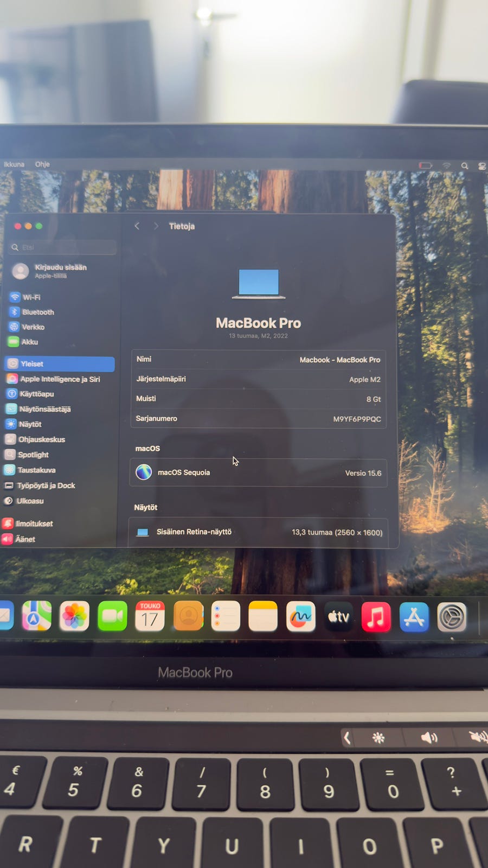Viewport: 488px width, 868px height.
Task: Click the Apple M2 chip value
Action: (365, 380)
